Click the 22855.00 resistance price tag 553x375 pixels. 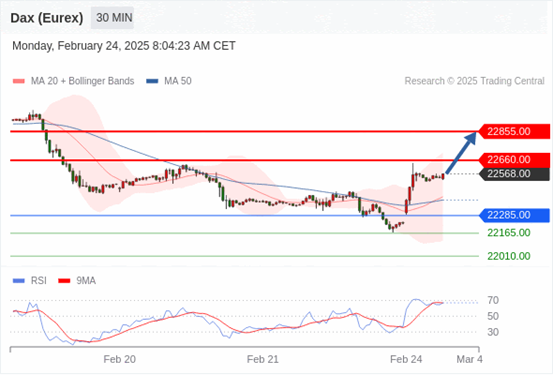tap(514, 132)
